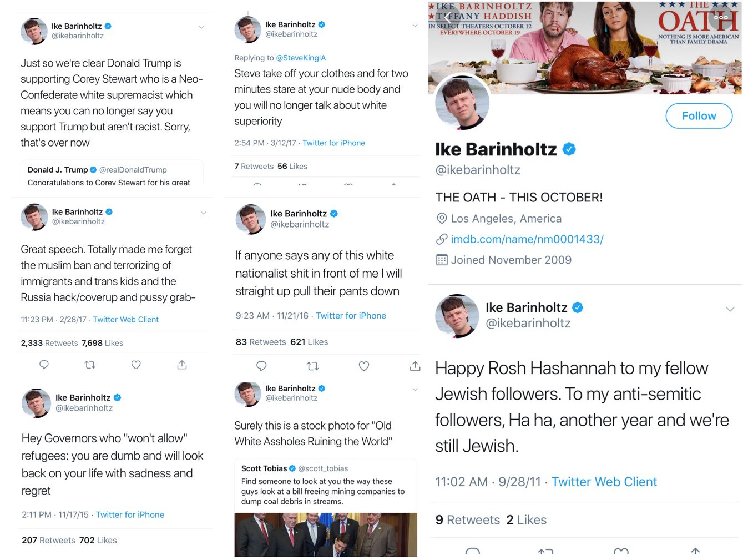743x560 pixels.
Task: Open the quoted Scott Tobias tweet photo
Action: [325, 534]
